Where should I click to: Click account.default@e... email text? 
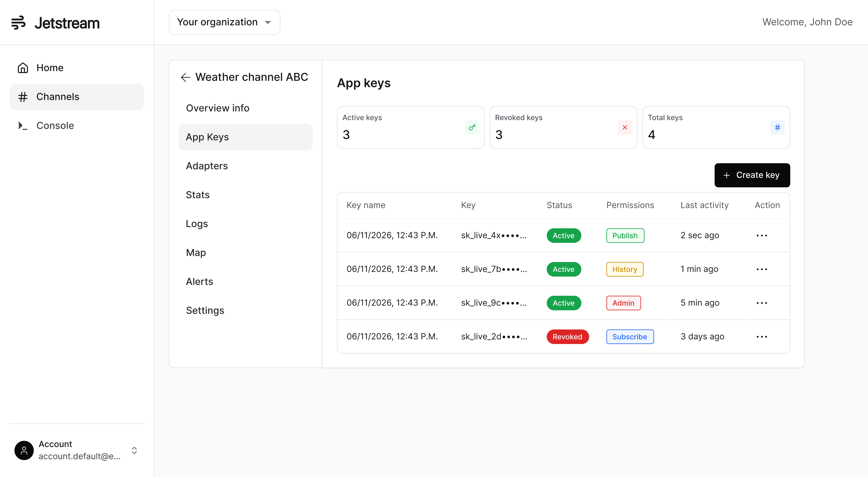coord(79,456)
